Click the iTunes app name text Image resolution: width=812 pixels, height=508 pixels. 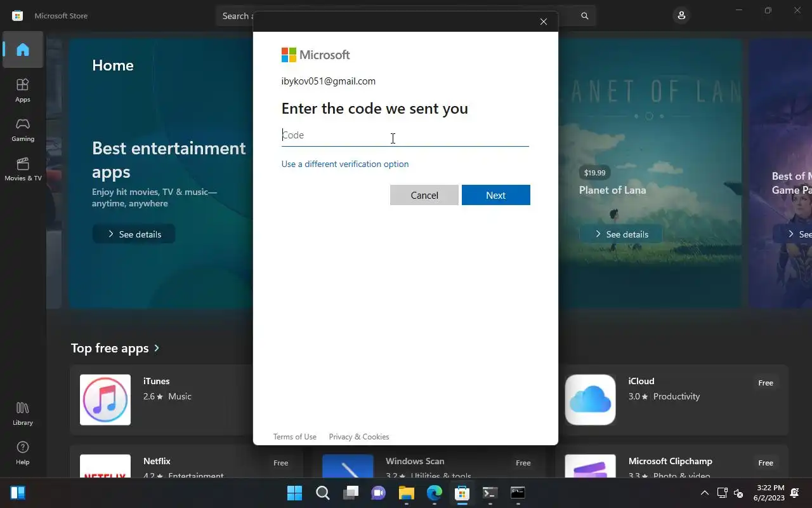157,381
